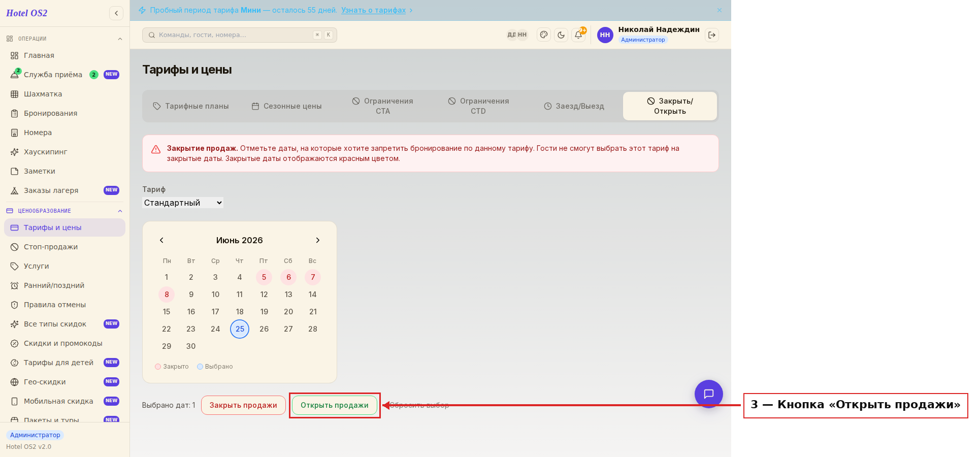The width and height of the screenshot is (980, 457).
Task: Collapse the ОПЕРАЦИИ sidebar group
Action: coord(120,39)
